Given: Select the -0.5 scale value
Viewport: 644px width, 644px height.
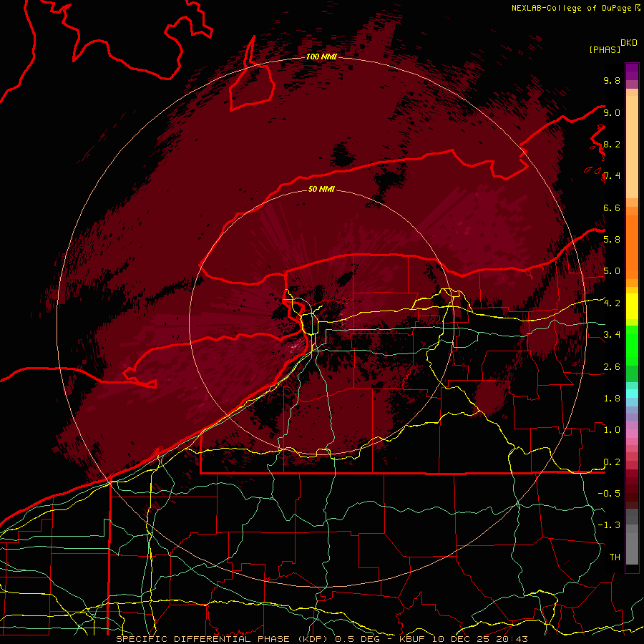Looking at the screenshot, I should (609, 493).
